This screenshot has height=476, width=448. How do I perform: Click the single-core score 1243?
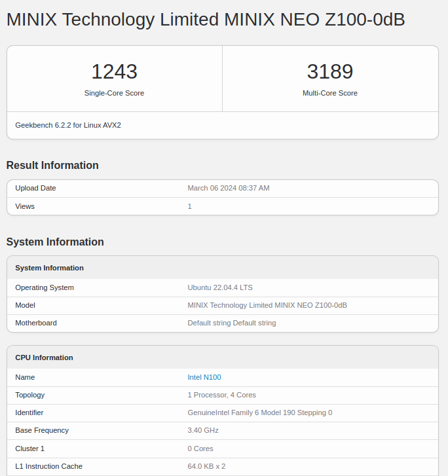pyautogui.click(x=114, y=71)
